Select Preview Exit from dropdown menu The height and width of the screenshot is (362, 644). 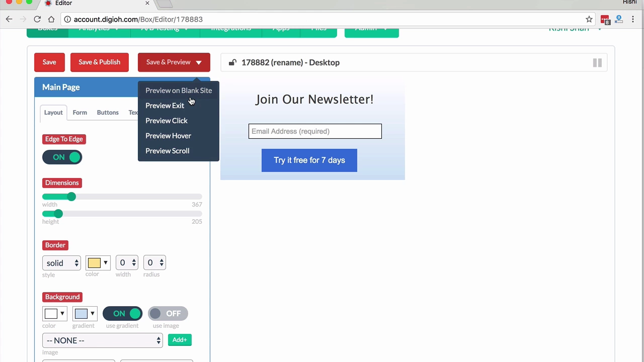[165, 106]
